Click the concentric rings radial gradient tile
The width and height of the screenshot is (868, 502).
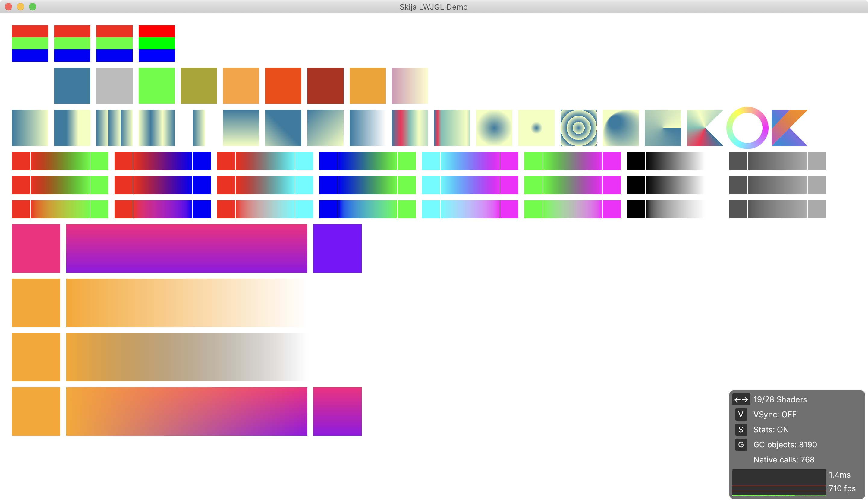point(578,128)
